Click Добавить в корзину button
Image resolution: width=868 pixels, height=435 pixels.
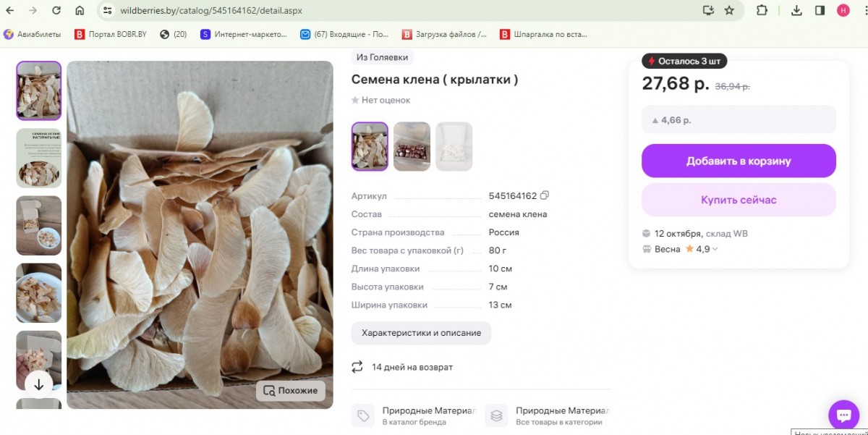point(739,161)
